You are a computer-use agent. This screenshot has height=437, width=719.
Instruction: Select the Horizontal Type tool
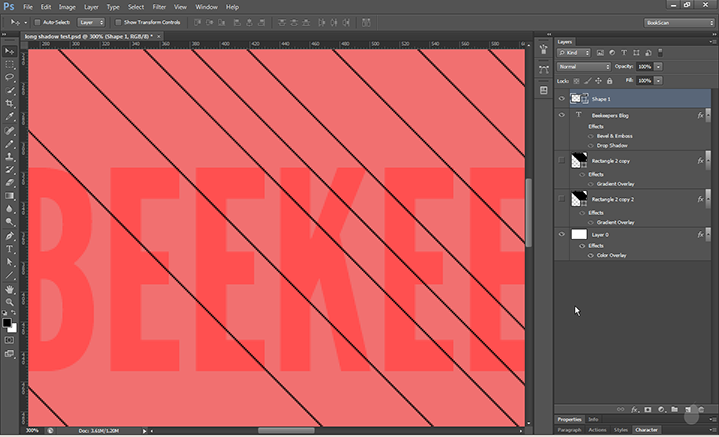[x=10, y=248]
